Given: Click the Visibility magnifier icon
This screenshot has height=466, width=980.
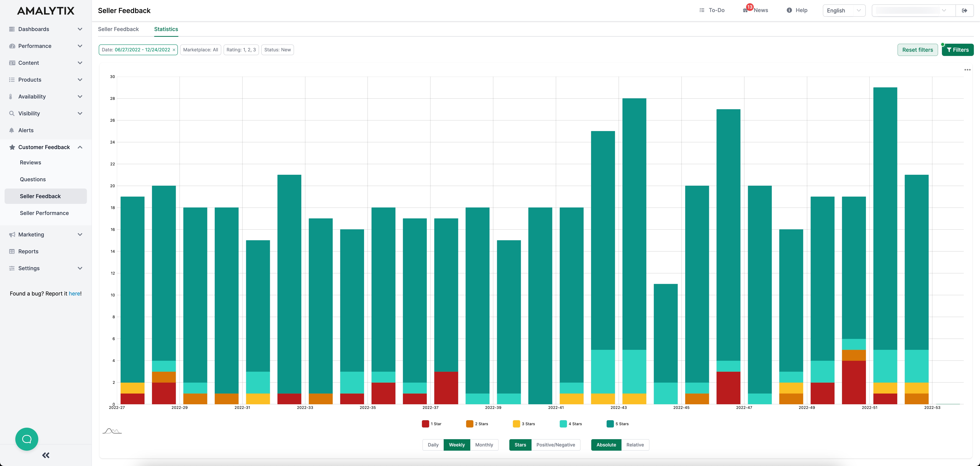Looking at the screenshot, I should (x=12, y=113).
